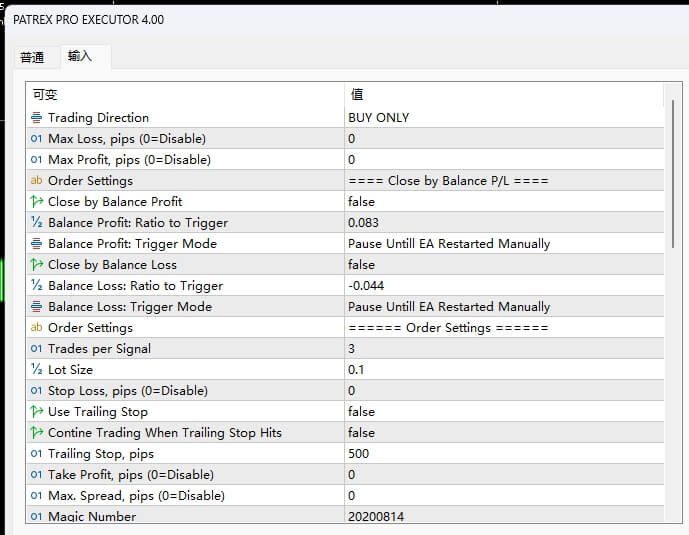
Task: Click the Close by Balance Loss boolean icon
Action: pyautogui.click(x=36, y=265)
